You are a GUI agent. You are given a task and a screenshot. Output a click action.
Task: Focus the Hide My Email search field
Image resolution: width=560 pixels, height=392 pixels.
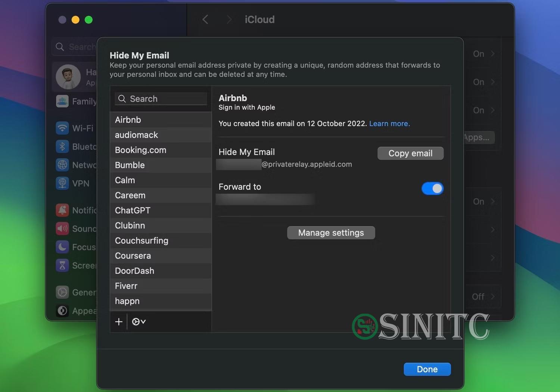click(161, 99)
